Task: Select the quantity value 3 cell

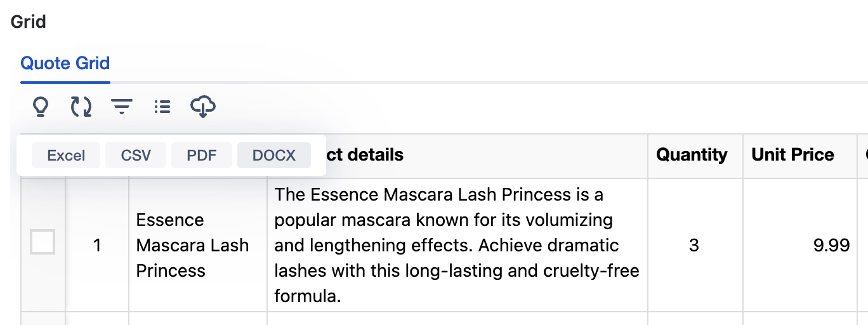Action: point(695,245)
